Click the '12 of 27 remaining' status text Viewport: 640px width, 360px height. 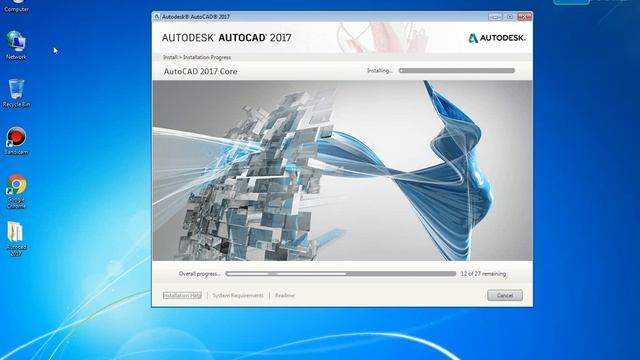pyautogui.click(x=483, y=274)
